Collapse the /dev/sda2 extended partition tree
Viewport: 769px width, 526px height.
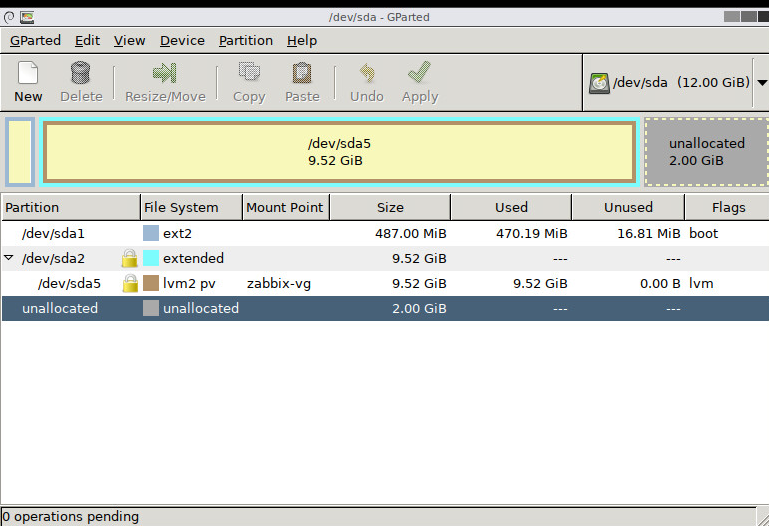(9, 257)
